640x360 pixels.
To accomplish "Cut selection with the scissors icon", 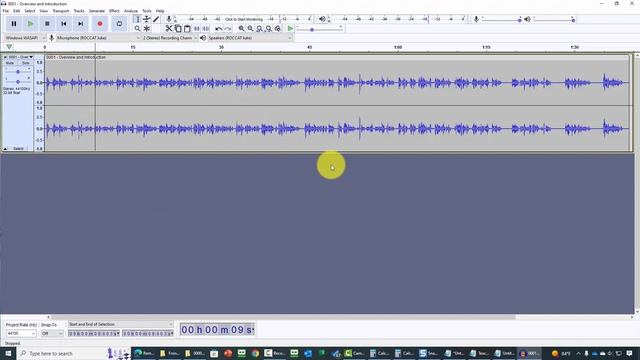I will point(169,29).
